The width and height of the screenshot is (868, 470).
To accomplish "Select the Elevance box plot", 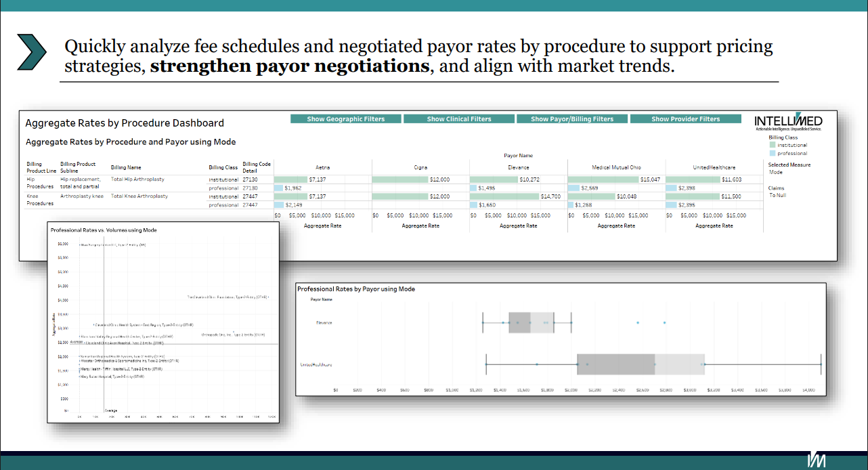I will [531, 323].
